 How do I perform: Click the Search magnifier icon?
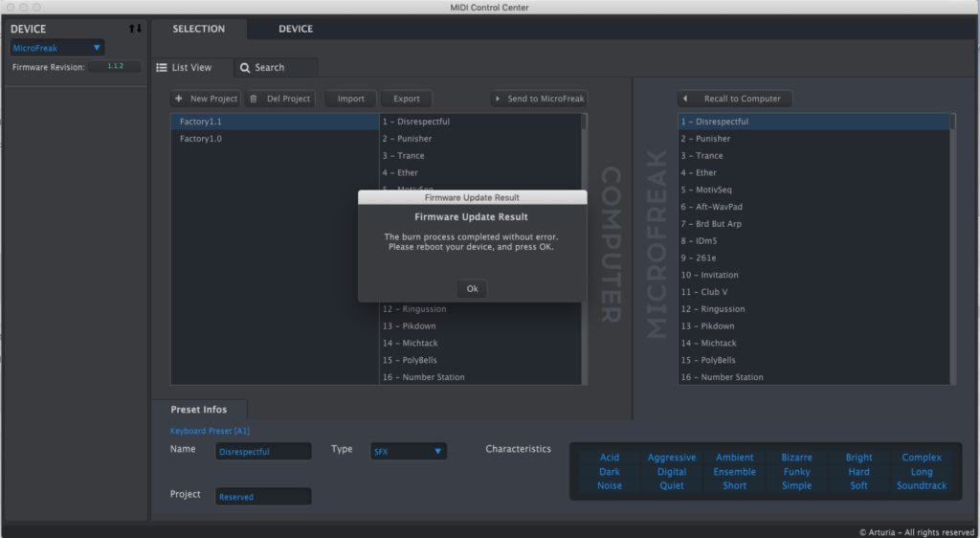tap(245, 67)
